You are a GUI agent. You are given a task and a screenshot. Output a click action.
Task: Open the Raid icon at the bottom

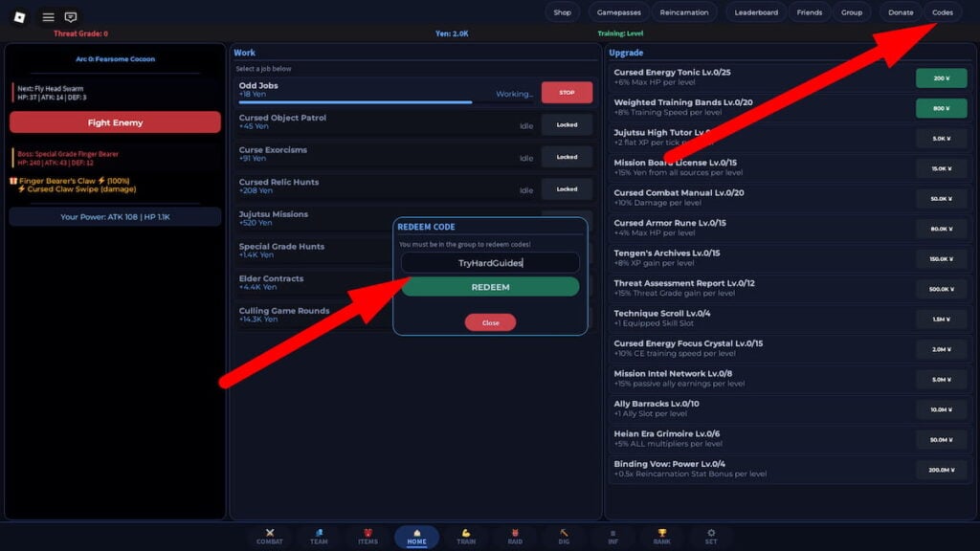coord(514,537)
